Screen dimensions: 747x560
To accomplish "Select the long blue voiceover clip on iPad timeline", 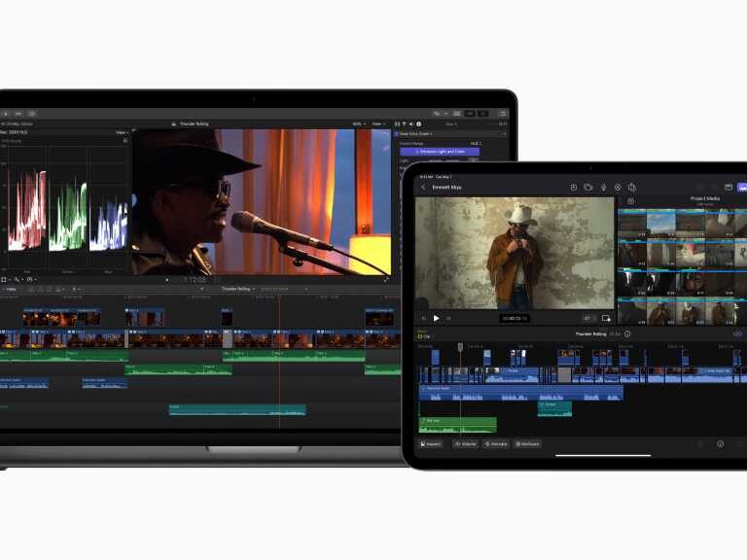I will click(521, 393).
